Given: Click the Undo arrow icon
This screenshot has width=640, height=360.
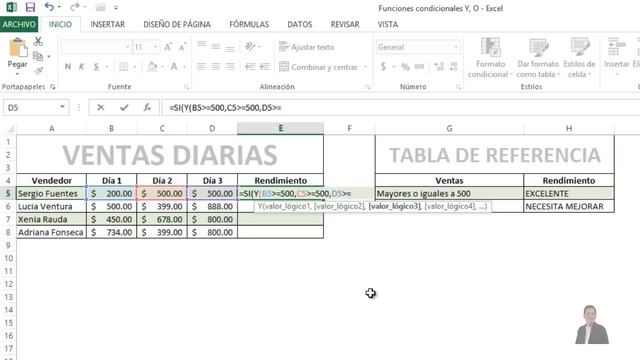Looking at the screenshot, I should tap(49, 7).
